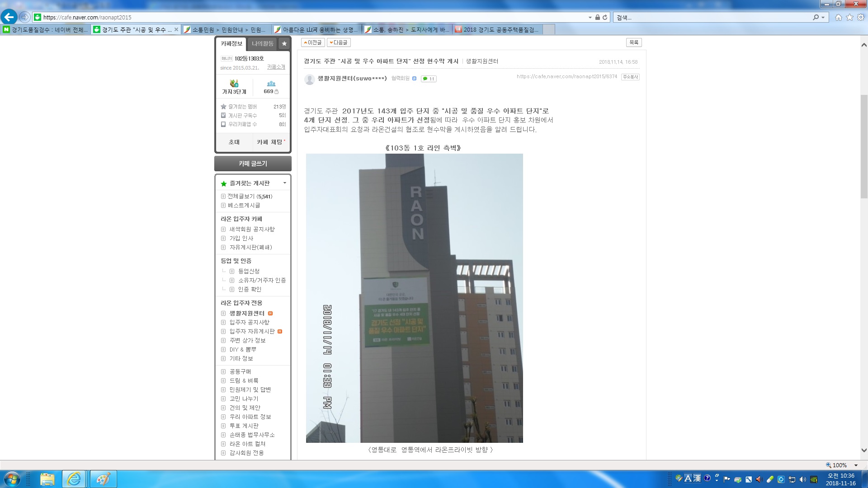
Task: Expand the 즐겨찾는 게시판 dropdown arrow
Action: pyautogui.click(x=284, y=183)
